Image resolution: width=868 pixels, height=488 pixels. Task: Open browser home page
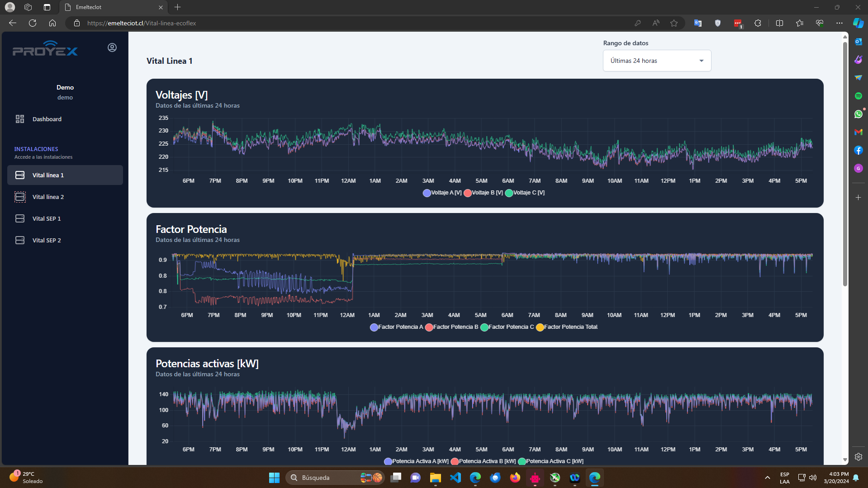pos(52,23)
